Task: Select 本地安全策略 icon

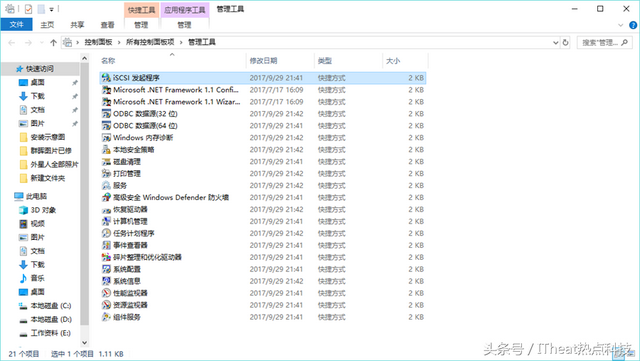Action: [106, 149]
